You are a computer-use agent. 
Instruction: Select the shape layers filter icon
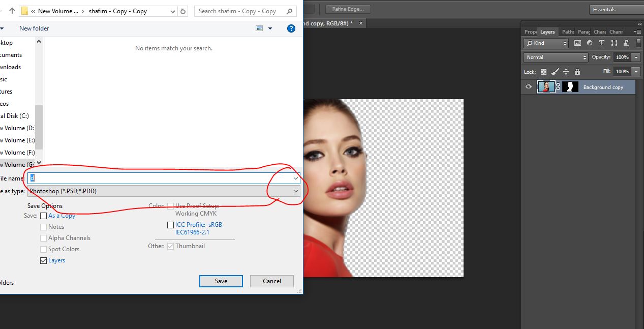615,43
